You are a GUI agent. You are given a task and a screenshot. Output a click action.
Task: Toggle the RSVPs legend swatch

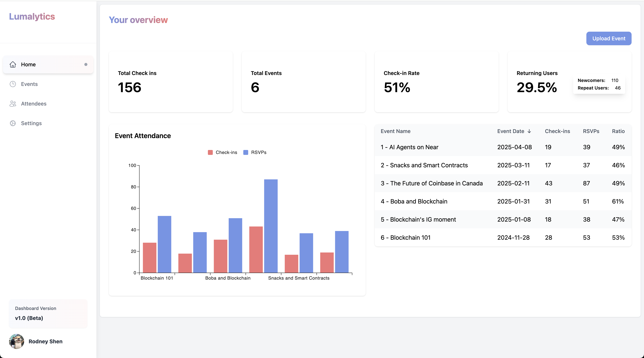[246, 152]
